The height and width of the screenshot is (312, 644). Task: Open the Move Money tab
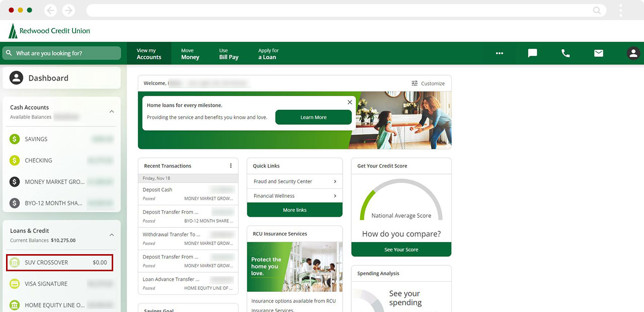click(190, 54)
